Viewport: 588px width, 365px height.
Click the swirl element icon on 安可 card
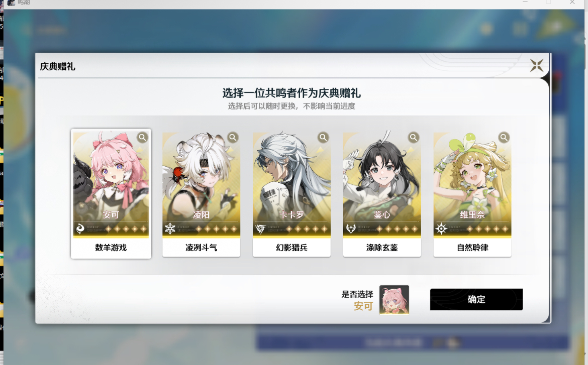[x=80, y=228]
